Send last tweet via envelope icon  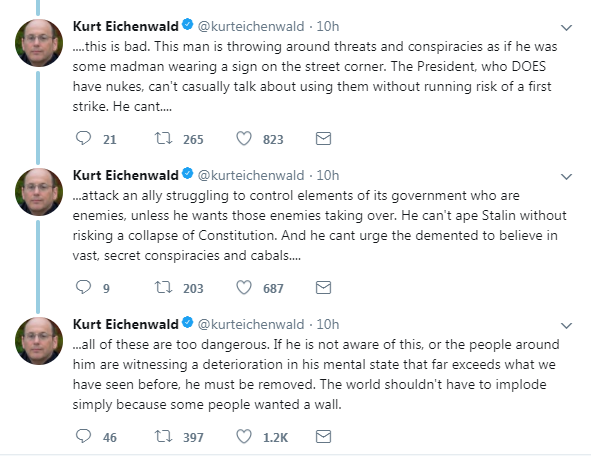click(323, 436)
